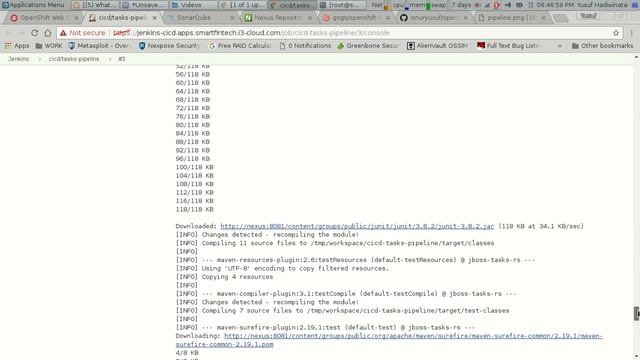Viewport: 640px width, 360px height.
Task: Open the AlienVault OSSIM bookmark
Action: tap(438, 46)
